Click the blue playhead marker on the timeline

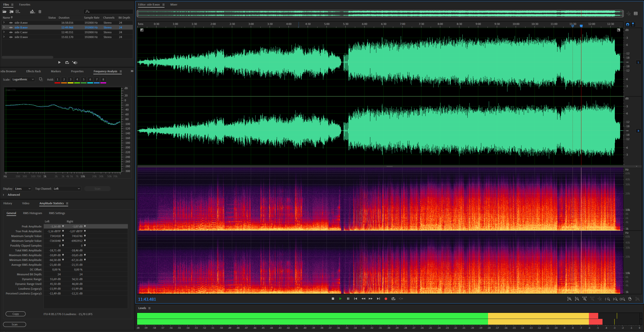click(581, 26)
